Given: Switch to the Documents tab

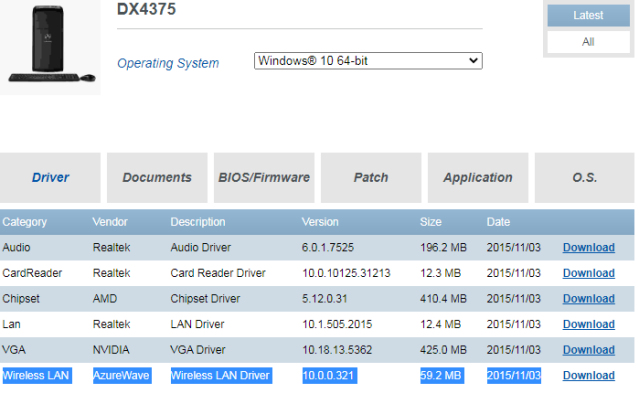Looking at the screenshot, I should 157,178.
